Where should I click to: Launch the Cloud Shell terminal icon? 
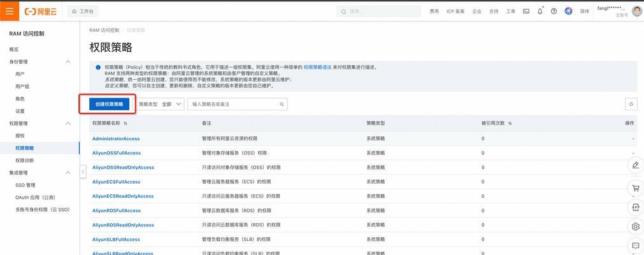[526, 11]
